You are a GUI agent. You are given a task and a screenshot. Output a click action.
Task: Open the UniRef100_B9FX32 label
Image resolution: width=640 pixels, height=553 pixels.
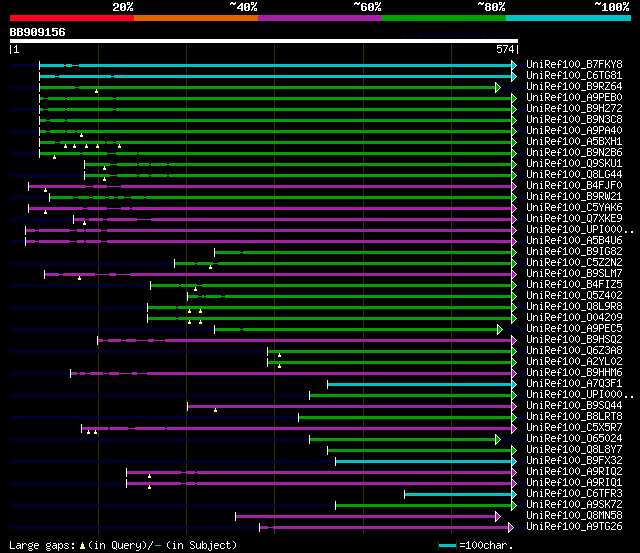(574, 461)
